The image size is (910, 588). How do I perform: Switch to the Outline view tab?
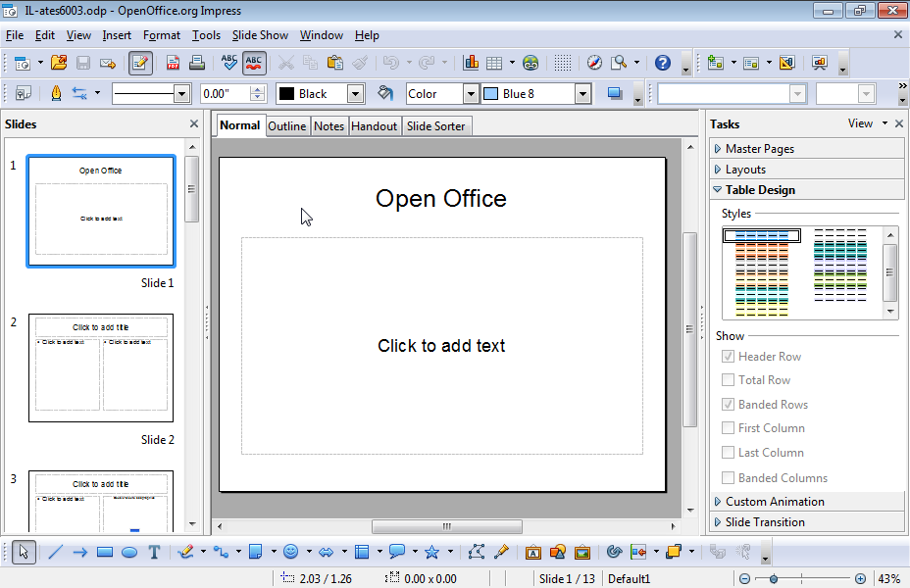(286, 125)
